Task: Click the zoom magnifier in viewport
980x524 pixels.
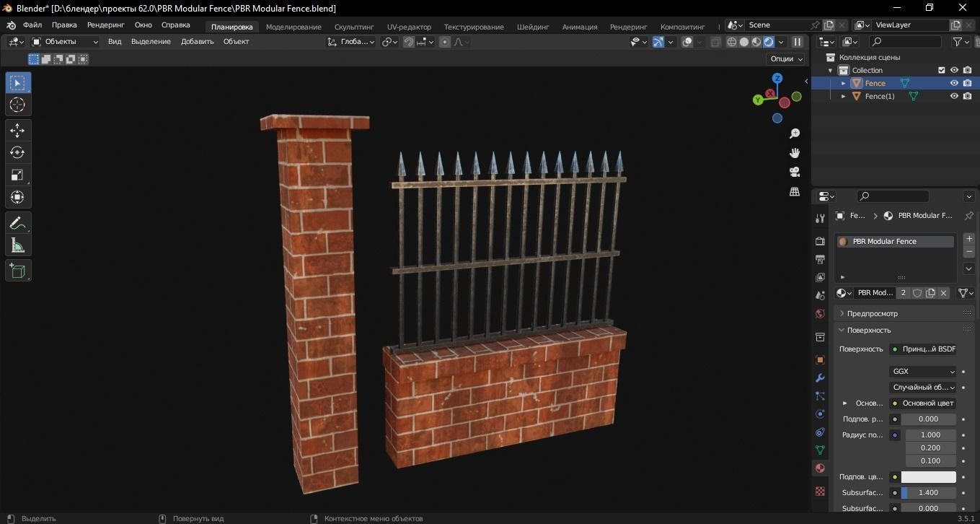Action: pyautogui.click(x=795, y=134)
